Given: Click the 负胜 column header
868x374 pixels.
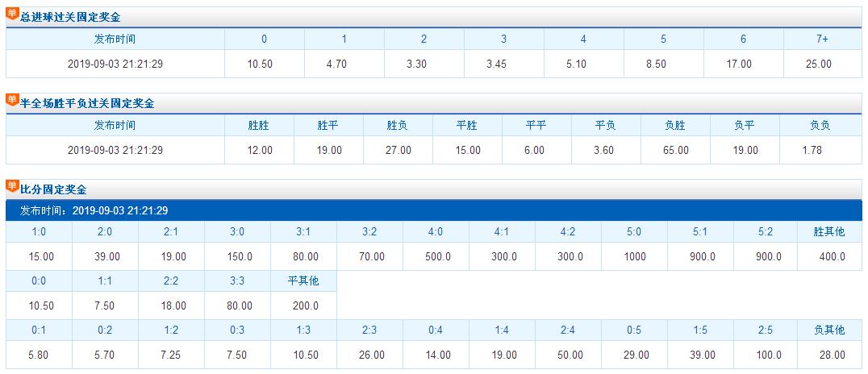Looking at the screenshot, I should [674, 126].
